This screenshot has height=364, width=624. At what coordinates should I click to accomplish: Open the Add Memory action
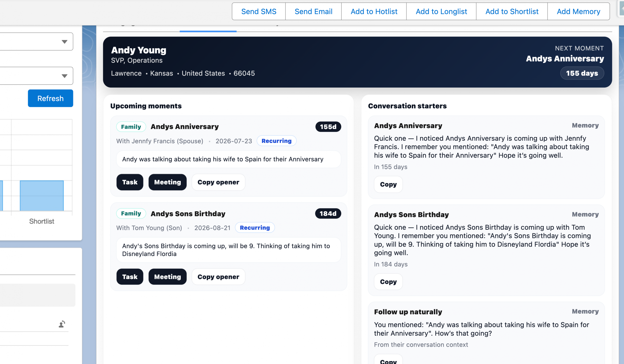(578, 11)
